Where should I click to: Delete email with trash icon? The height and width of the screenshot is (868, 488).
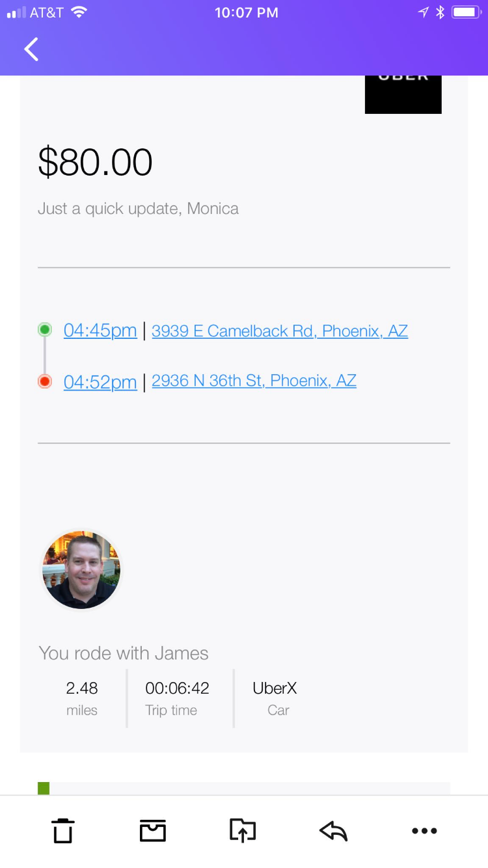[x=63, y=830]
